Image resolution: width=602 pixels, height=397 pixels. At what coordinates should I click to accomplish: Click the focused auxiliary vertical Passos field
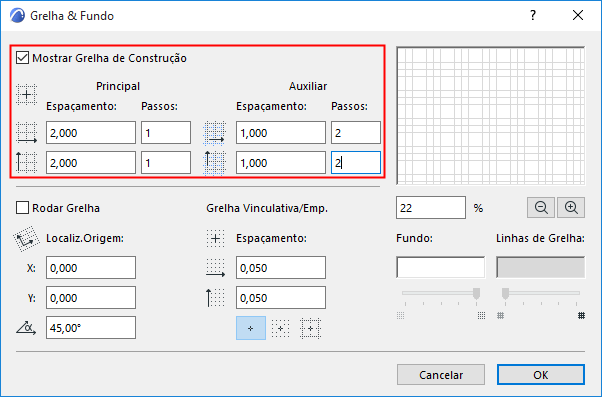click(x=356, y=163)
